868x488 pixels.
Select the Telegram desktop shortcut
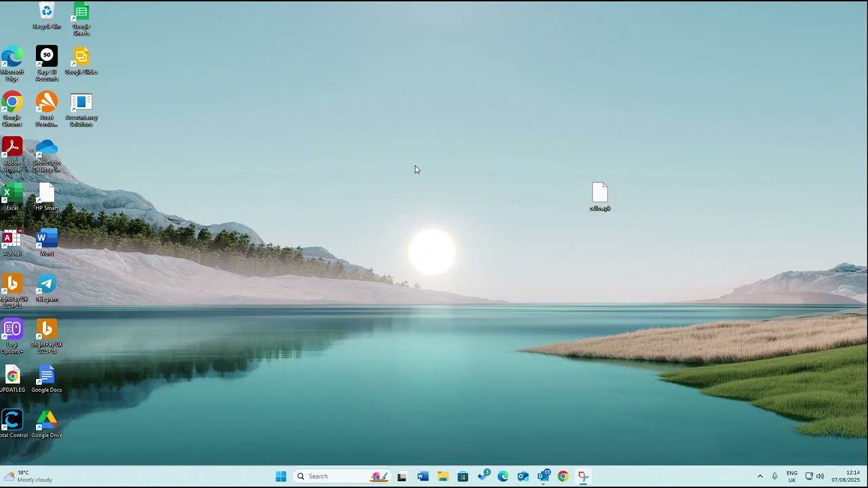(x=47, y=287)
